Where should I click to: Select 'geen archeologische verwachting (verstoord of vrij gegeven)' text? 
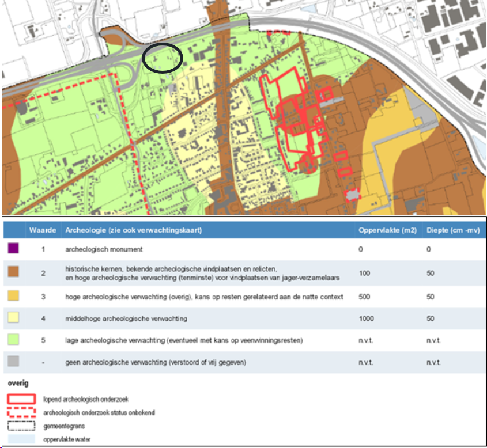[x=156, y=362]
